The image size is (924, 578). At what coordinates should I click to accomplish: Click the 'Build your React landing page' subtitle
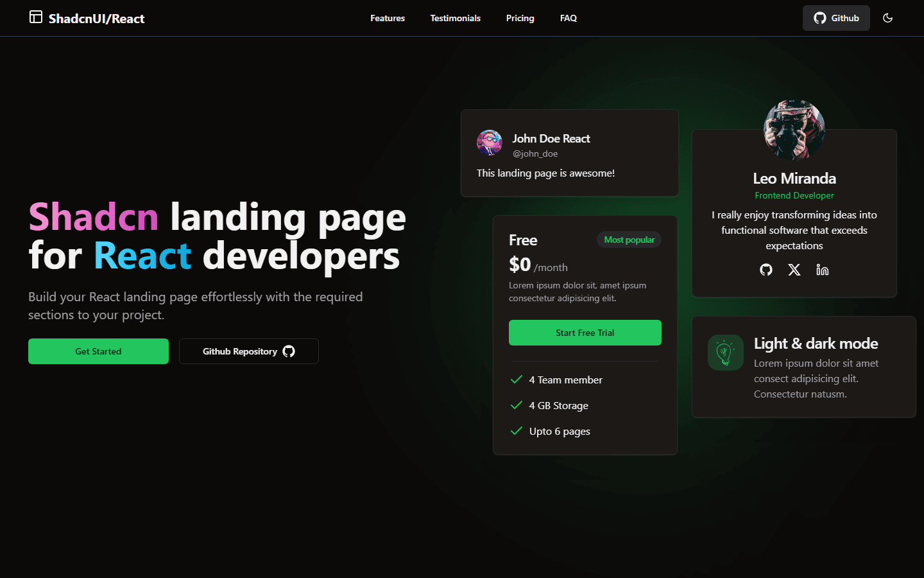(x=196, y=306)
